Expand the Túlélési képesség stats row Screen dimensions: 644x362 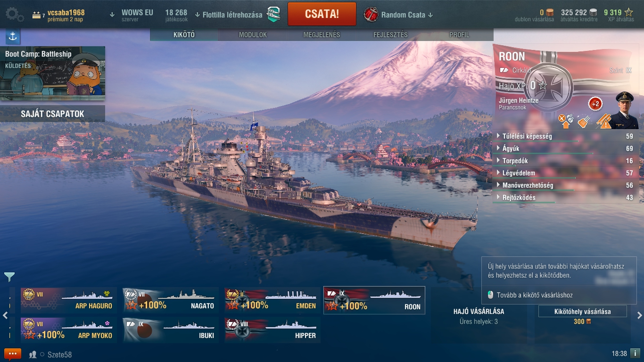click(566, 136)
